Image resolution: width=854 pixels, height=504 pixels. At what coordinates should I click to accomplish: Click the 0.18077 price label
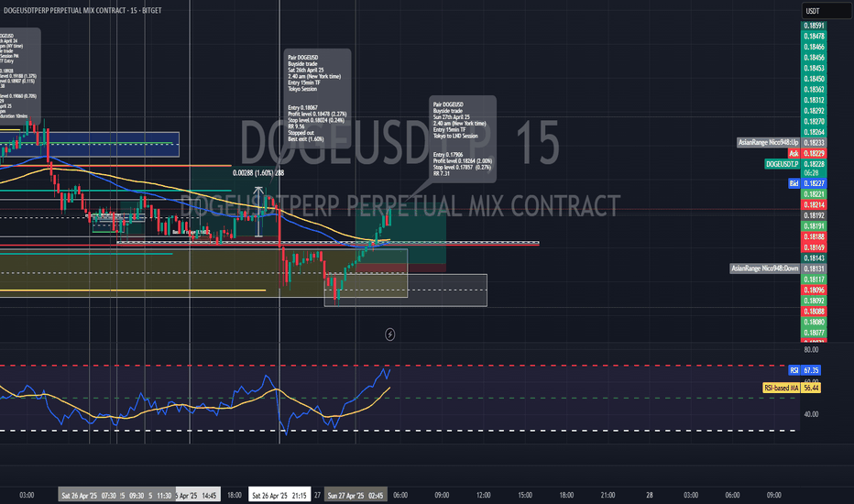pos(814,333)
